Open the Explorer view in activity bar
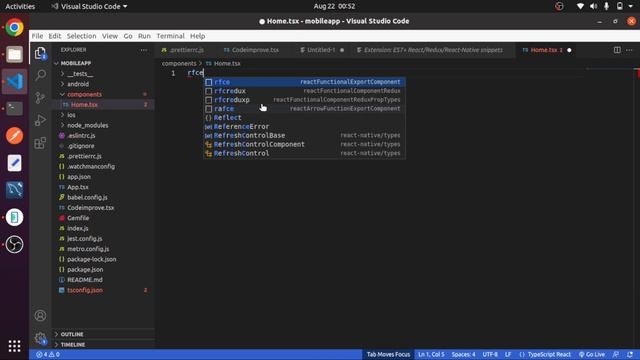 (40, 53)
